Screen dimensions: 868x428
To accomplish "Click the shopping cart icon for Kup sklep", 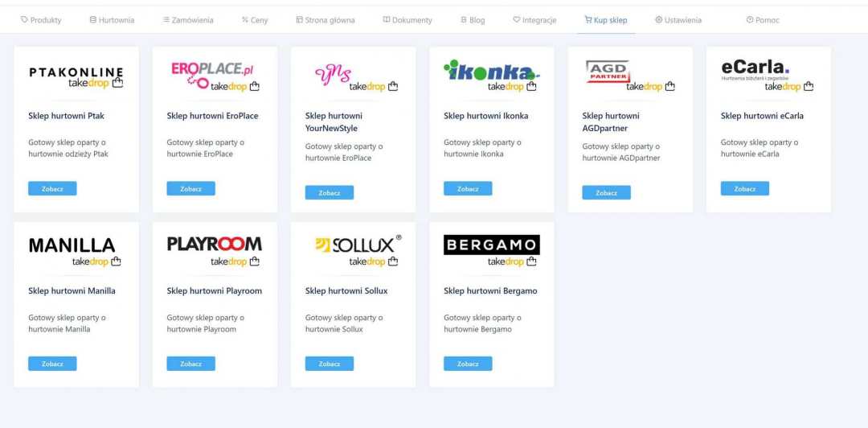I will point(588,20).
